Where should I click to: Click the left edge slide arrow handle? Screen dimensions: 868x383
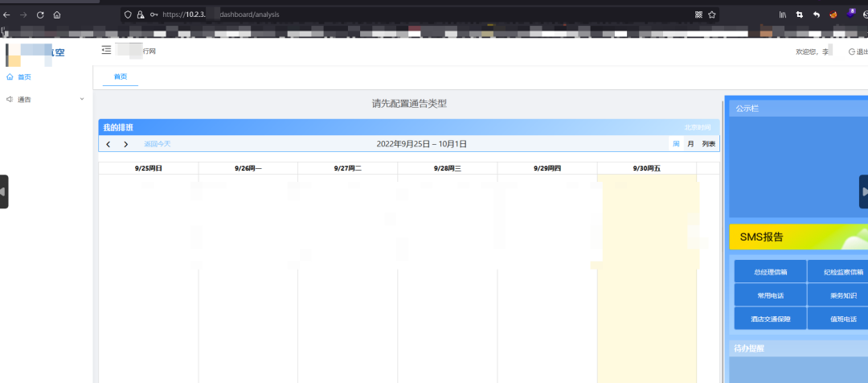(3, 191)
